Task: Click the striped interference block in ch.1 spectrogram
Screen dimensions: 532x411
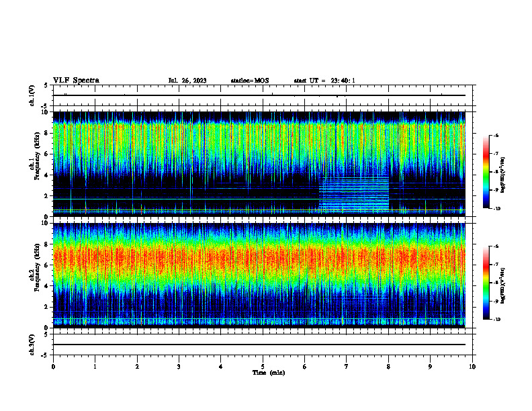Action: click(353, 193)
